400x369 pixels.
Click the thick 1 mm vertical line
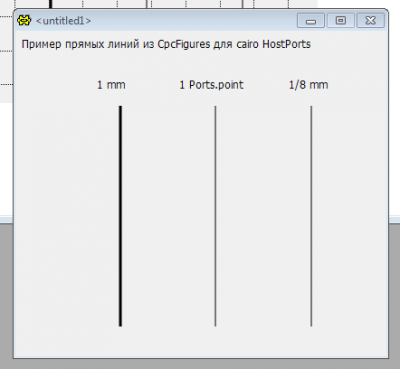(x=120, y=216)
